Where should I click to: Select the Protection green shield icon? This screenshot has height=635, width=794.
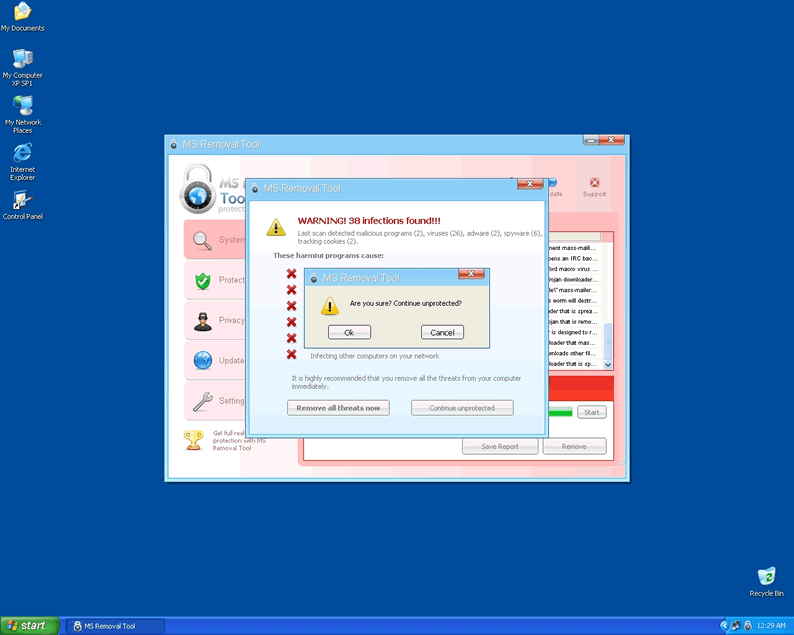[203, 280]
